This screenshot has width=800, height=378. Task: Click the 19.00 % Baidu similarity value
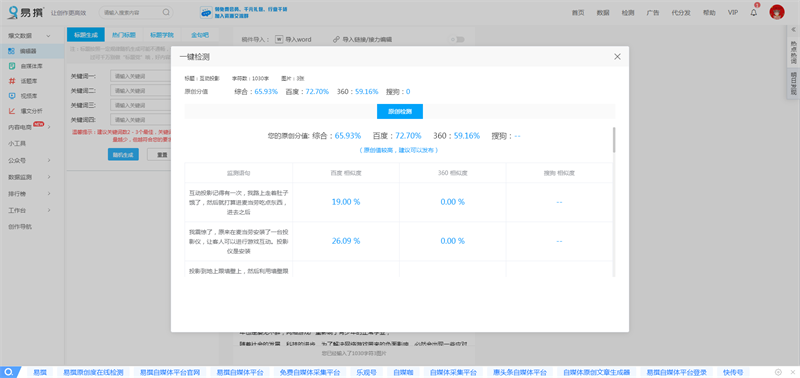pyautogui.click(x=346, y=202)
